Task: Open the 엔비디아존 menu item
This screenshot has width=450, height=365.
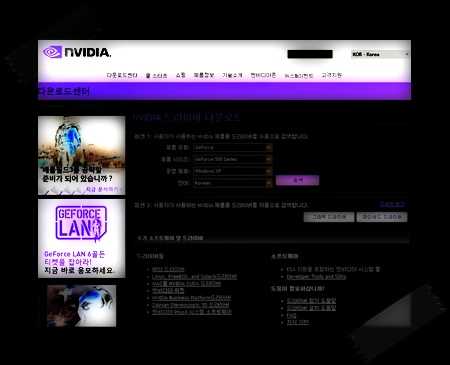Action: (x=263, y=75)
